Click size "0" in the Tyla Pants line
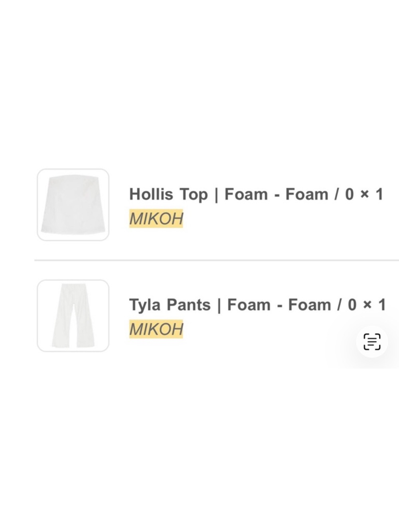The height and width of the screenshot is (532, 399). (x=352, y=305)
